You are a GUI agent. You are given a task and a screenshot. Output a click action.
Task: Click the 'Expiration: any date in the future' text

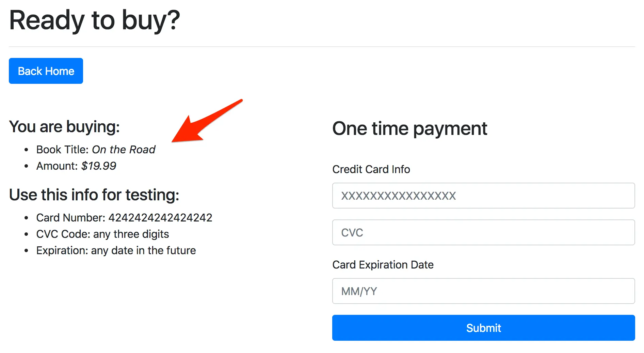(116, 250)
